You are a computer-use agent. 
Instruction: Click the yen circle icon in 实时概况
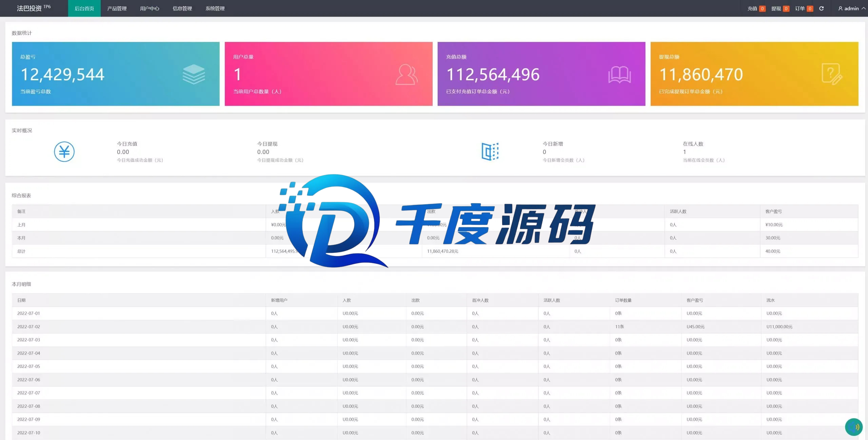coord(64,151)
